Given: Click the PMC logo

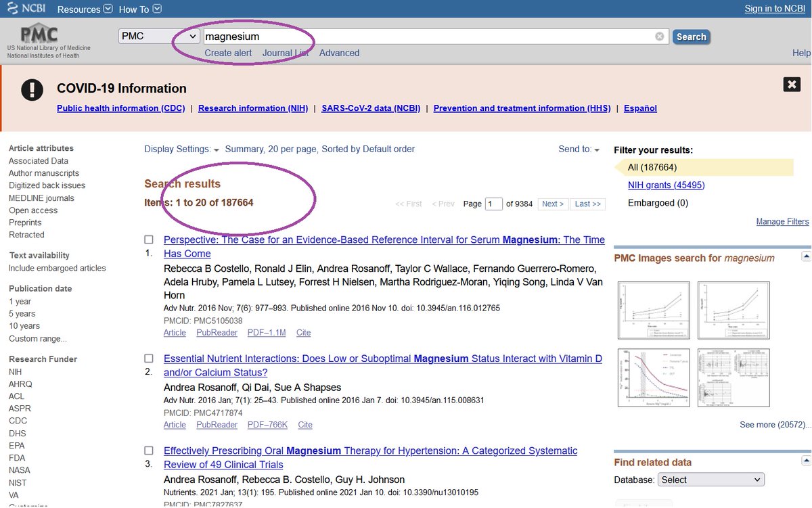Looking at the screenshot, I should coord(39,34).
